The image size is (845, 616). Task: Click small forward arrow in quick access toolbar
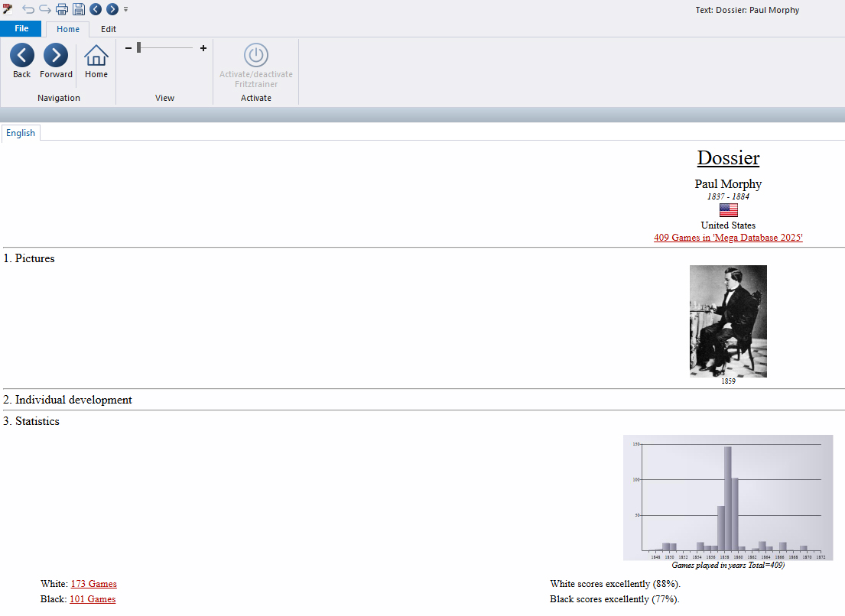click(x=112, y=9)
